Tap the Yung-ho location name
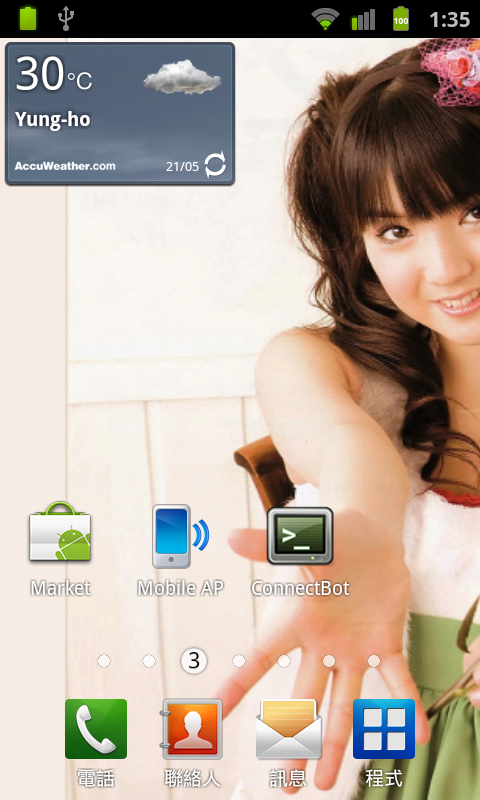Image resolution: width=480 pixels, height=800 pixels. (53, 119)
